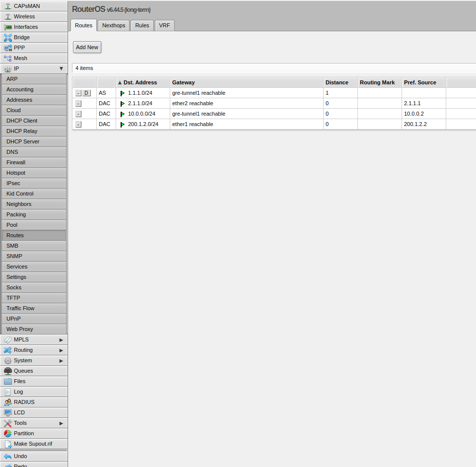Disable the 1.1.1.0/24 route with D button
This screenshot has width=476, height=467.
pos(86,93)
